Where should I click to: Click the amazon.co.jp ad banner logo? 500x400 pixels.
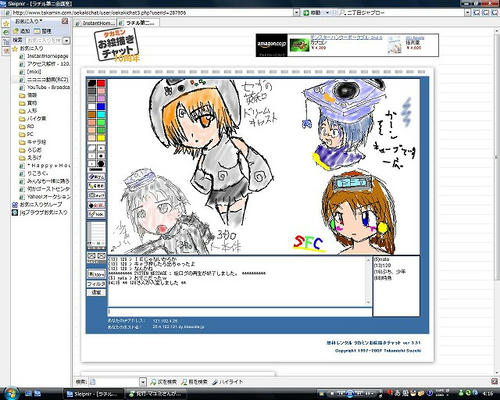point(272,45)
